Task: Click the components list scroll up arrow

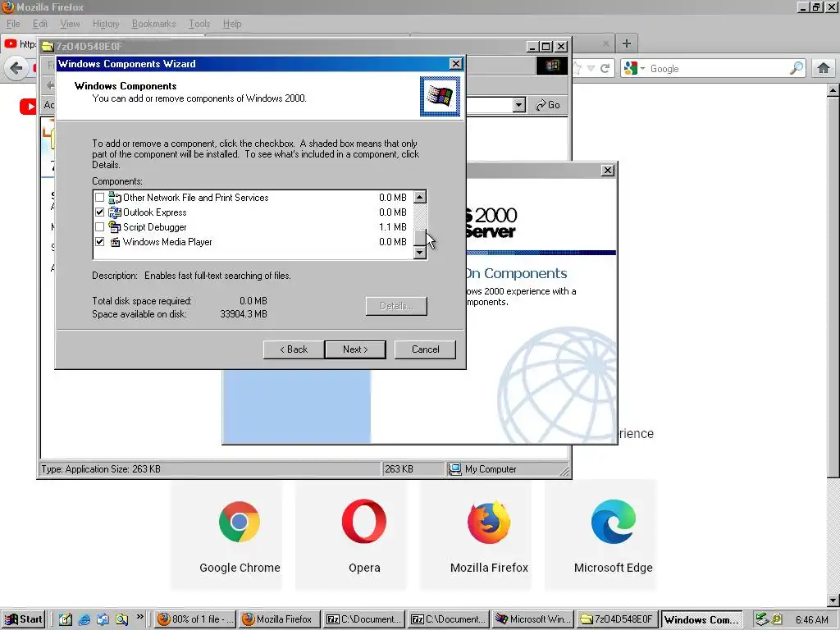Action: coord(420,197)
